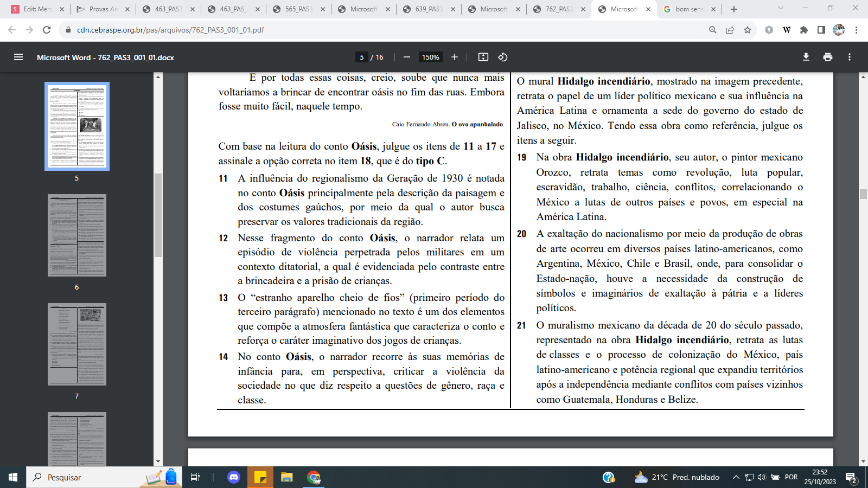The width and height of the screenshot is (868, 488).
Task: Reload the current page
Action: coord(47,30)
